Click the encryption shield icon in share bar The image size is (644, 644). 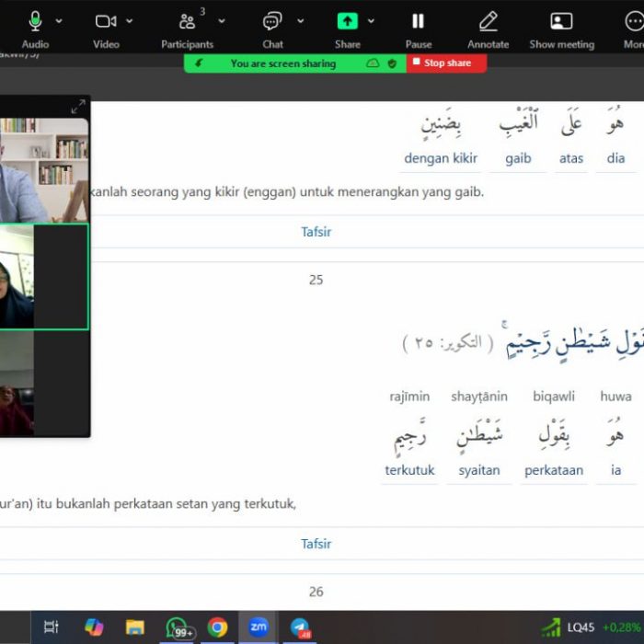click(393, 63)
